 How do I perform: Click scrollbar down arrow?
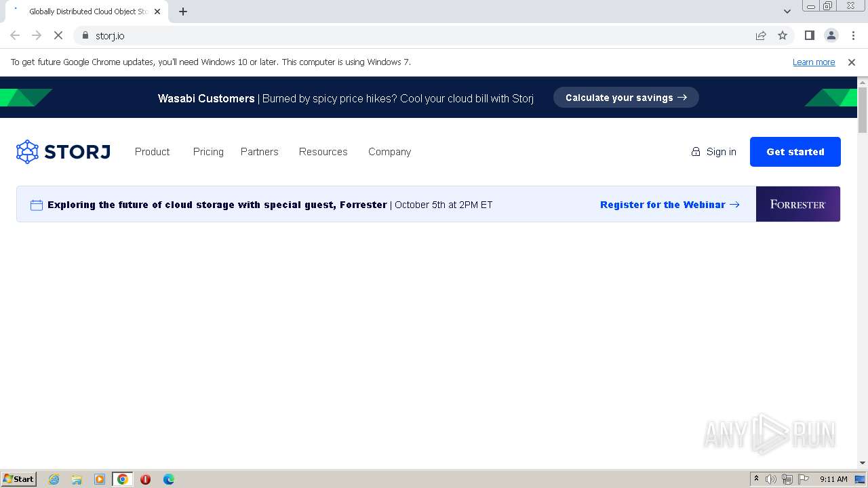[863, 463]
